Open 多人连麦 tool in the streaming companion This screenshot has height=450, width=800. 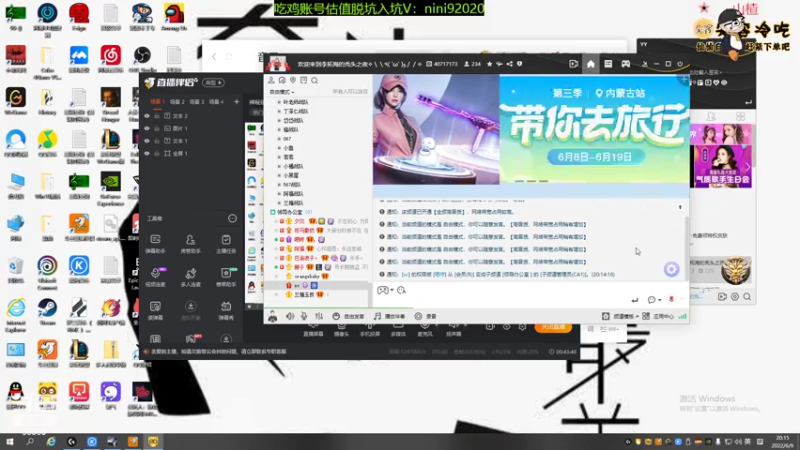[x=190, y=277]
